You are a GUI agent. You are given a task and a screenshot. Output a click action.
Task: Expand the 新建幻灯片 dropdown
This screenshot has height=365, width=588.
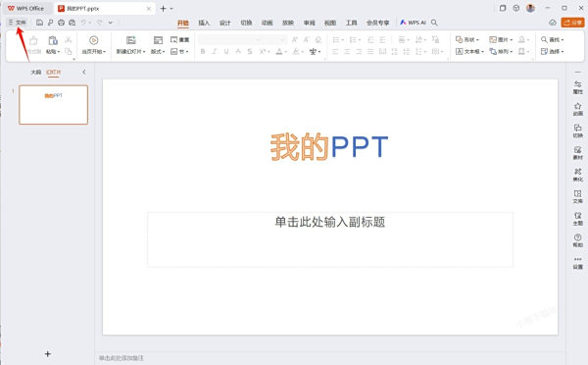pyautogui.click(x=131, y=51)
